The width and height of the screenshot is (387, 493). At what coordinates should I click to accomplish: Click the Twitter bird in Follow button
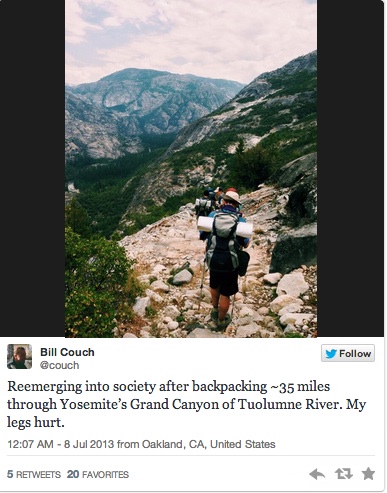click(x=331, y=353)
